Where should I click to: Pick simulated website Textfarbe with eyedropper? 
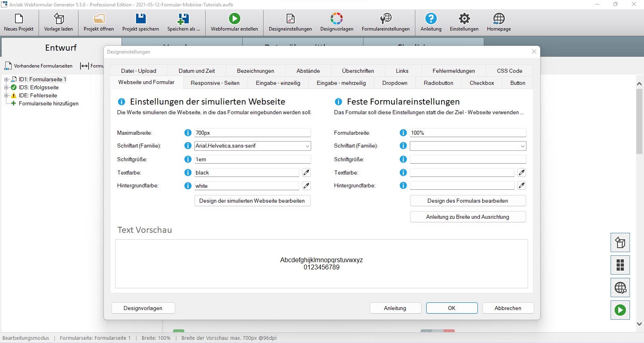click(306, 173)
